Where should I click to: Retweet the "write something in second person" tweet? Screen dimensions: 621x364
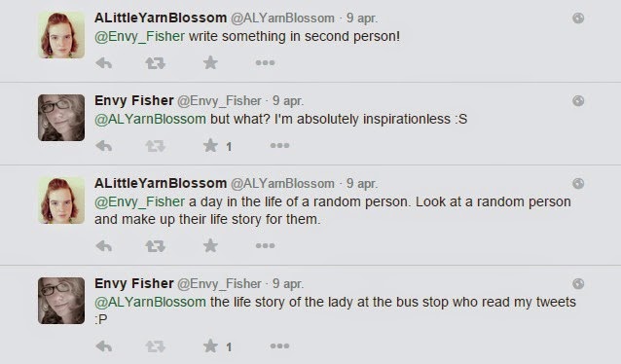coord(156,63)
